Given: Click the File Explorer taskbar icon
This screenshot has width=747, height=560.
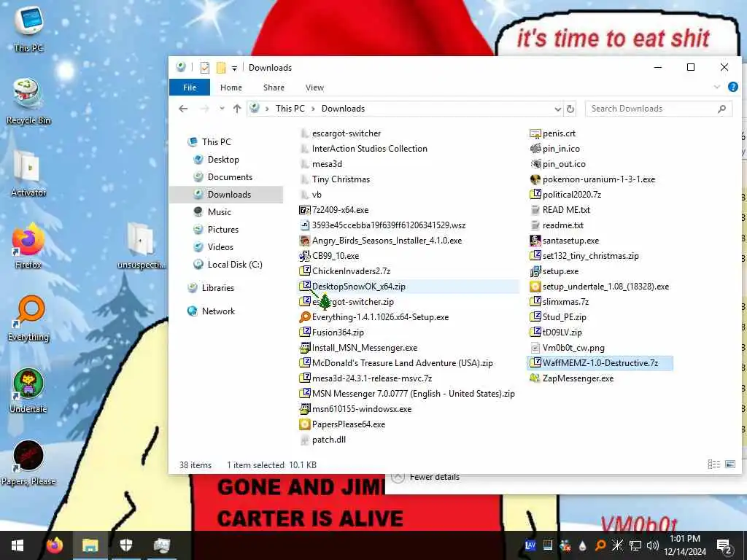Looking at the screenshot, I should [x=90, y=545].
